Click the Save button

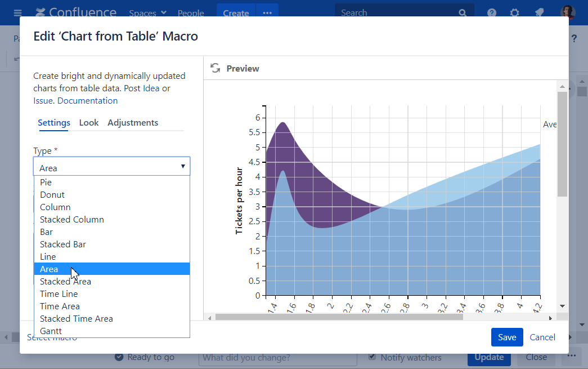(506, 337)
